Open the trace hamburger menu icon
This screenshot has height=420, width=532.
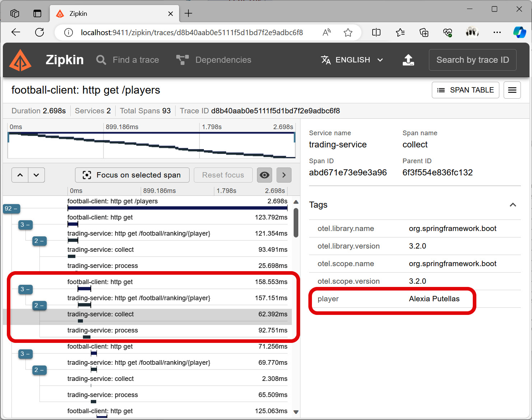click(x=512, y=90)
